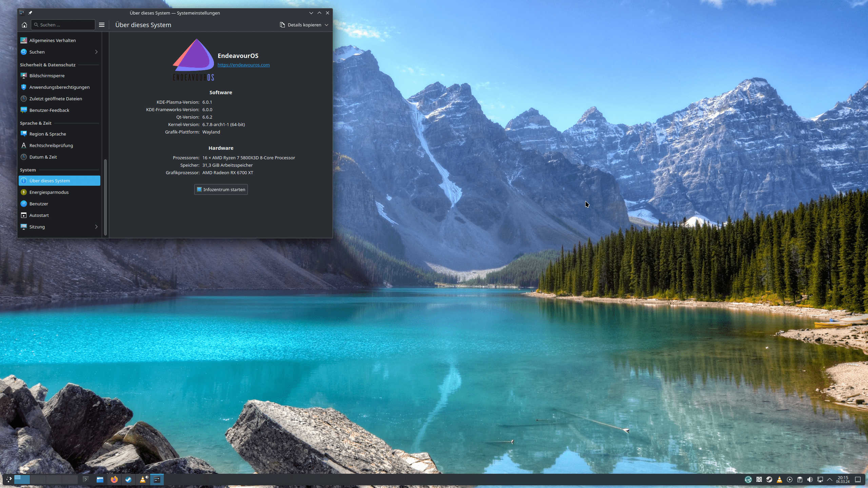This screenshot has height=488, width=868.
Task: Open Datum & Zeit settings
Action: point(59,157)
